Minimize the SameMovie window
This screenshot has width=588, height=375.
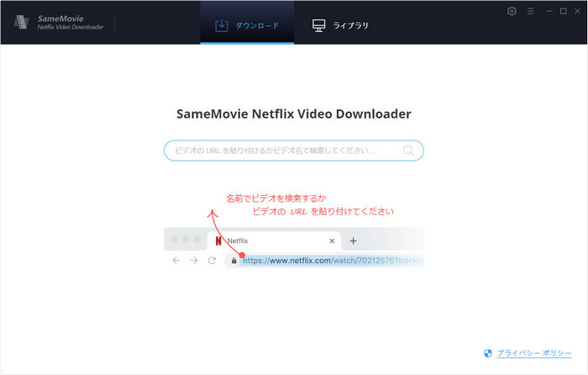[x=549, y=11]
